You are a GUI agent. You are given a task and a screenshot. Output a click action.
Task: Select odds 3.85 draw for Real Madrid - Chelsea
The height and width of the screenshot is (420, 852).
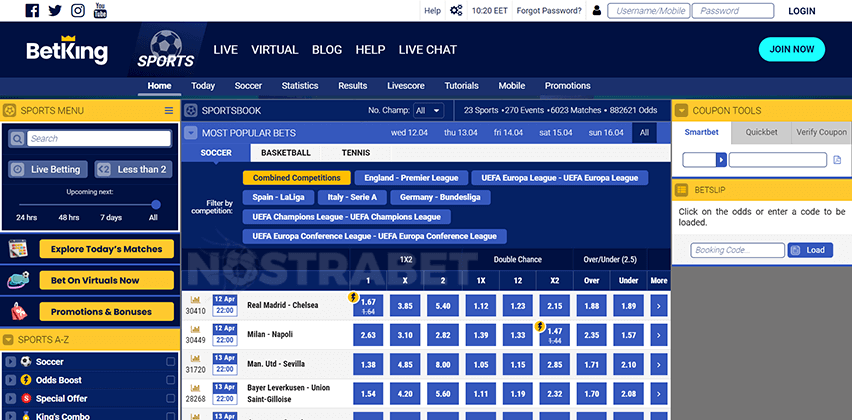(x=405, y=306)
